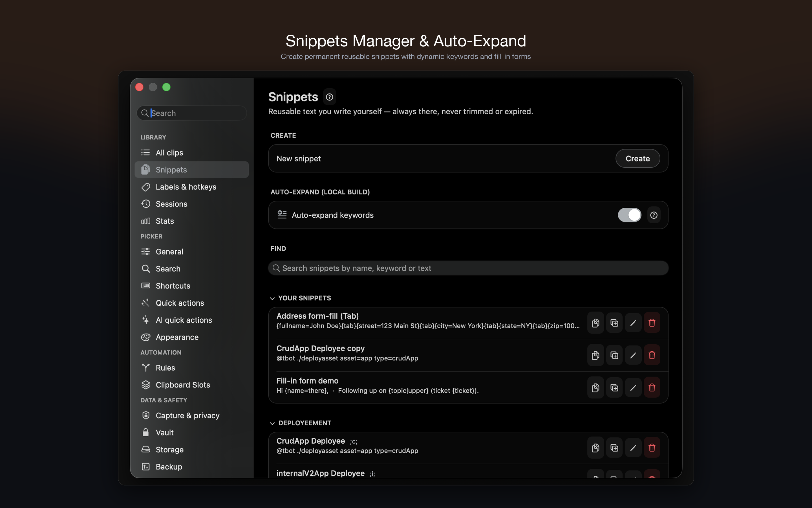This screenshot has width=812, height=508.
Task: Open Labels & hotkeys section
Action: coord(192,187)
